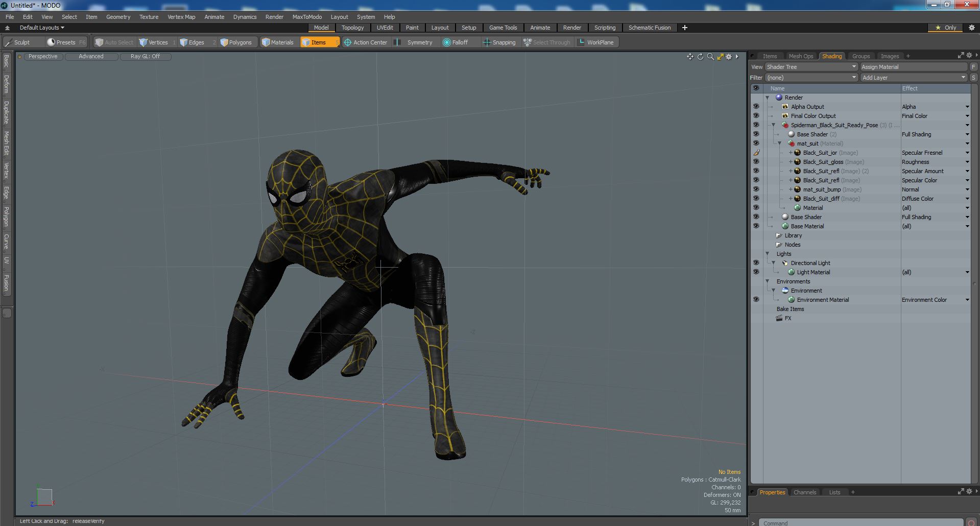Expand the Black_Suit_ior image layer

[791, 153]
